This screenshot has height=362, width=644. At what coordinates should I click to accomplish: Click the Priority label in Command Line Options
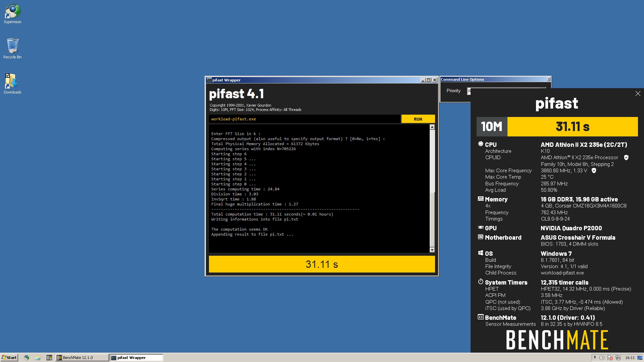[453, 91]
